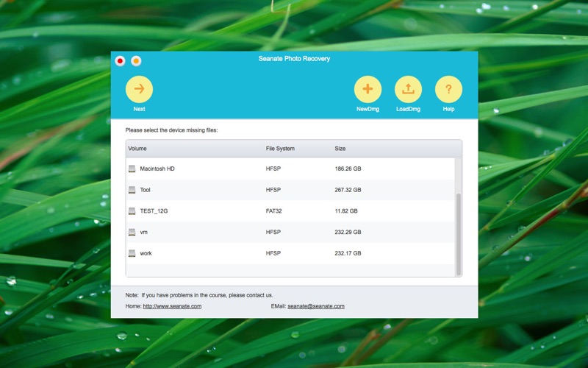Click the Next arrow button
Image resolution: width=588 pixels, height=368 pixels.
(139, 89)
